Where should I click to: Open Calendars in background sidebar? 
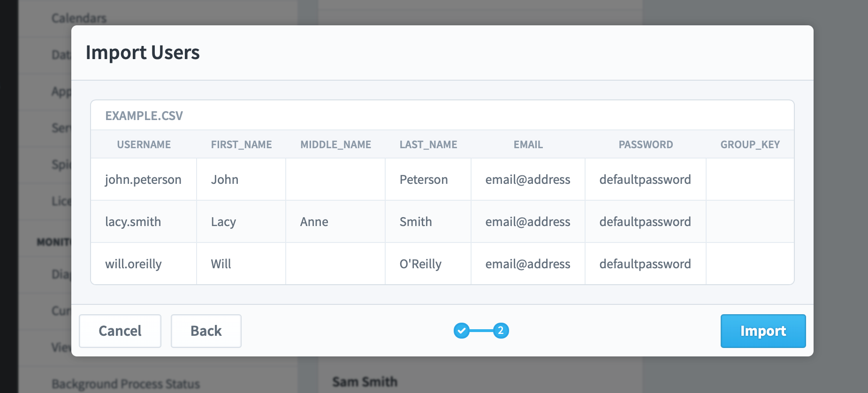(79, 18)
